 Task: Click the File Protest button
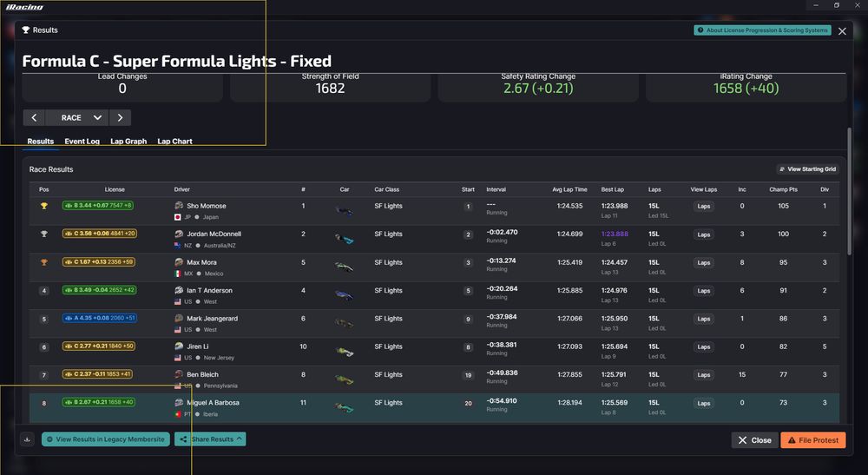(813, 440)
